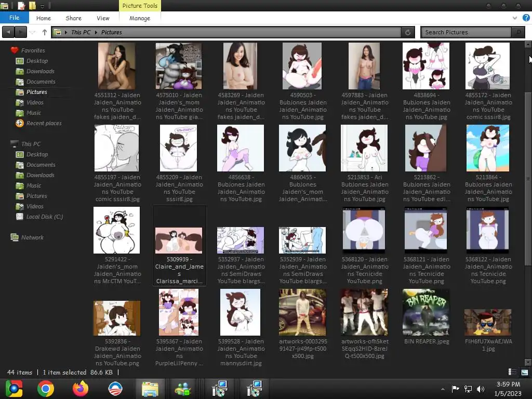Screen dimensions: 532x399
Task: Switch to Details view in status bar
Action: (512, 372)
